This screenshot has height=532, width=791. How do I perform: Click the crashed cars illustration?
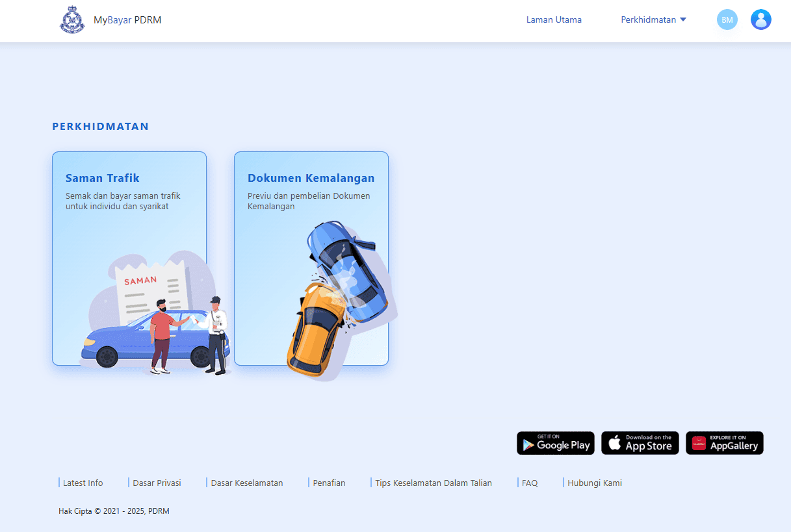[338, 299]
